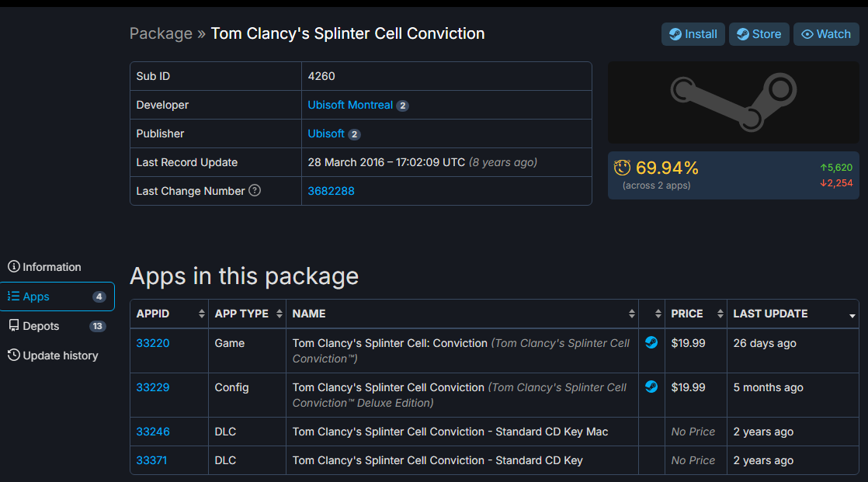Viewport: 868px width, 482px height.
Task: Open the Ubisoft Montreal developer link
Action: [350, 105]
